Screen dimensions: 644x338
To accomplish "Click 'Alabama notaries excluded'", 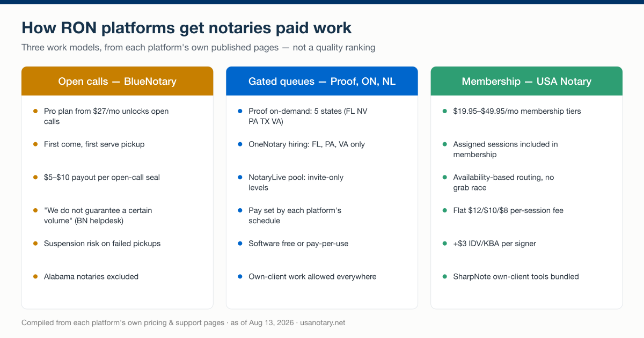I will [91, 277].
